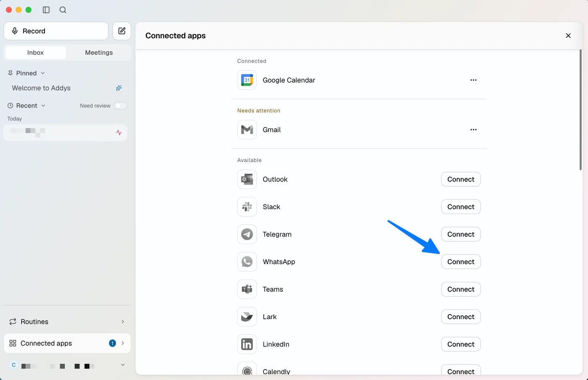The height and width of the screenshot is (380, 588).
Task: Click the Lark app icon
Action: point(247,317)
